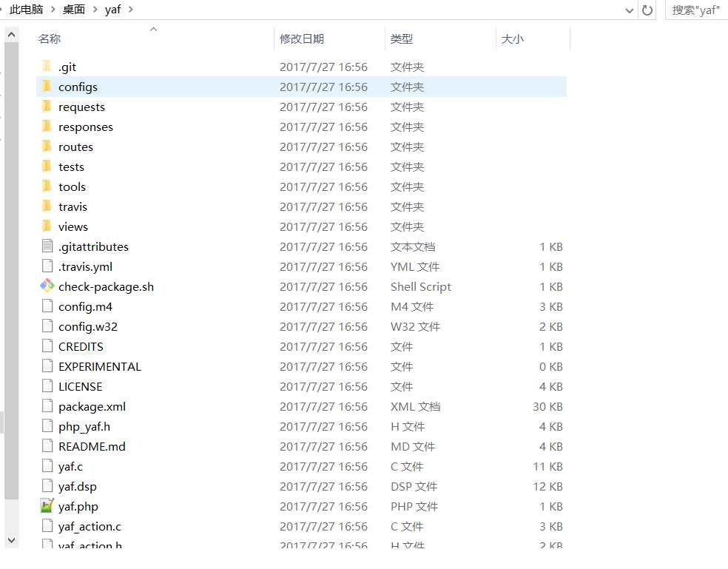
Task: Select the config.m4 file name
Action: (85, 306)
